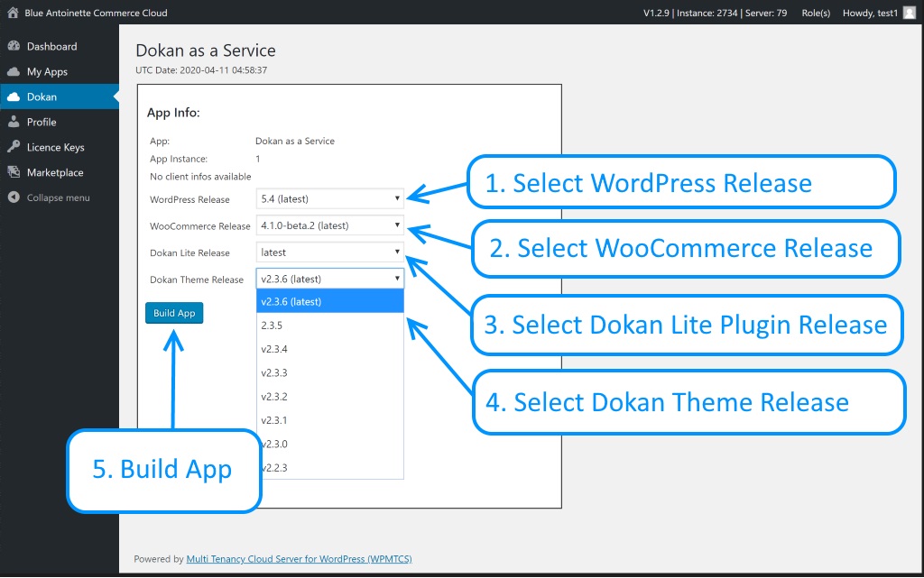The width and height of the screenshot is (924, 578).
Task: Choose v2.3.4 theme release option
Action: coord(330,349)
